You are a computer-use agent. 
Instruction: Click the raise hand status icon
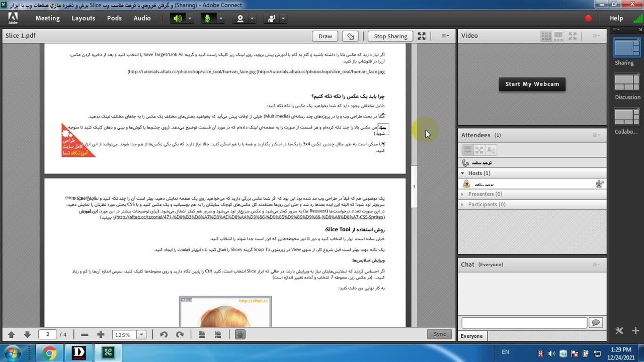(272, 19)
